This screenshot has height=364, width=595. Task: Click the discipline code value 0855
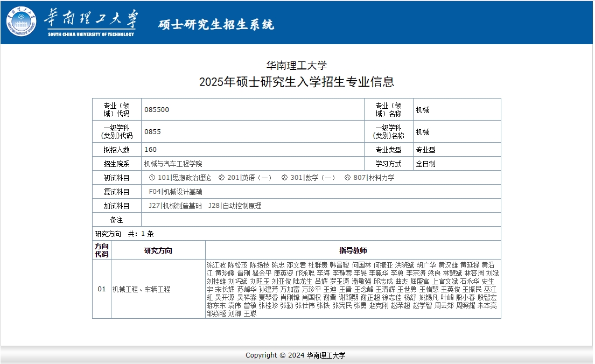point(152,132)
